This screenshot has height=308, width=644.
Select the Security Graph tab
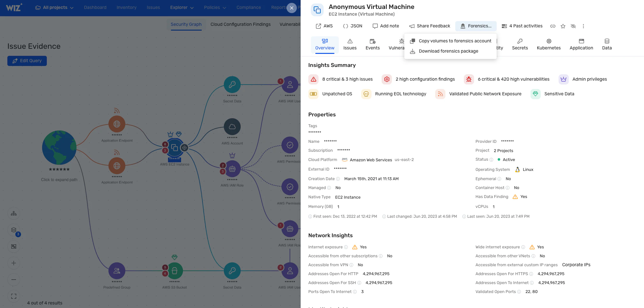[x=186, y=25]
